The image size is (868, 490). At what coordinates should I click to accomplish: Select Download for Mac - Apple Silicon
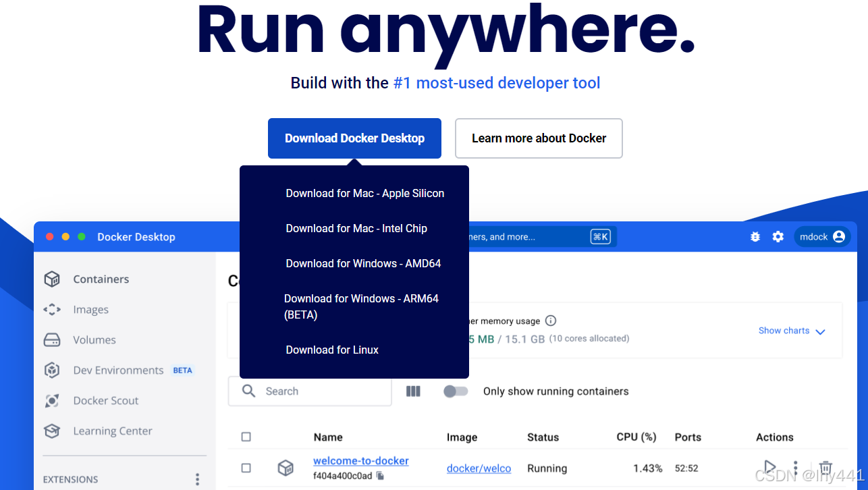pyautogui.click(x=365, y=193)
